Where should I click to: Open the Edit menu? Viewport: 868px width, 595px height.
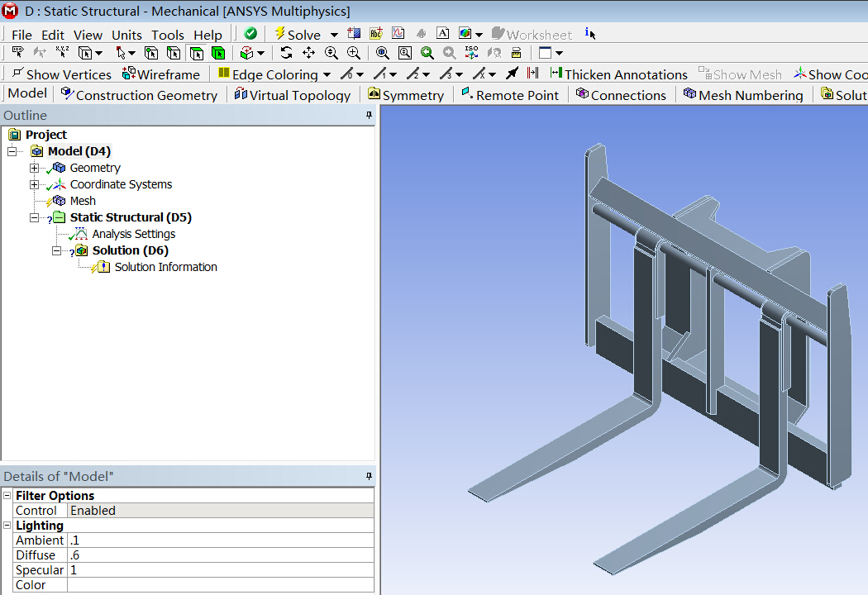(53, 35)
